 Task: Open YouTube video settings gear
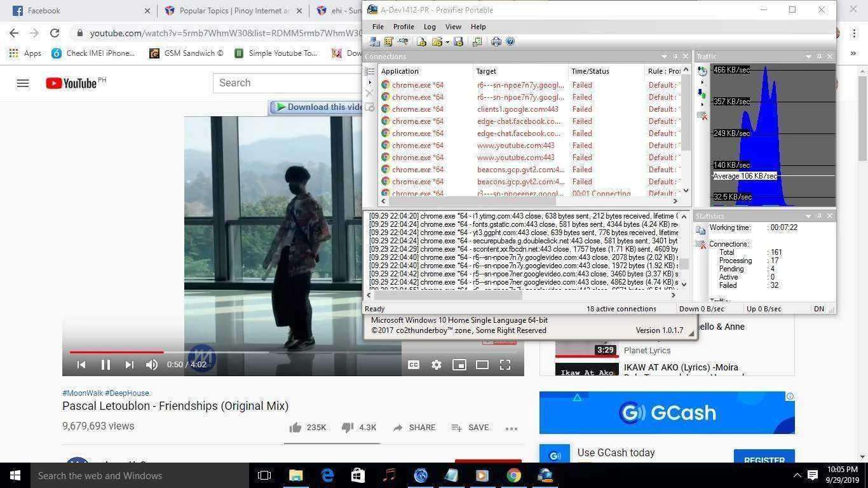[x=436, y=365]
